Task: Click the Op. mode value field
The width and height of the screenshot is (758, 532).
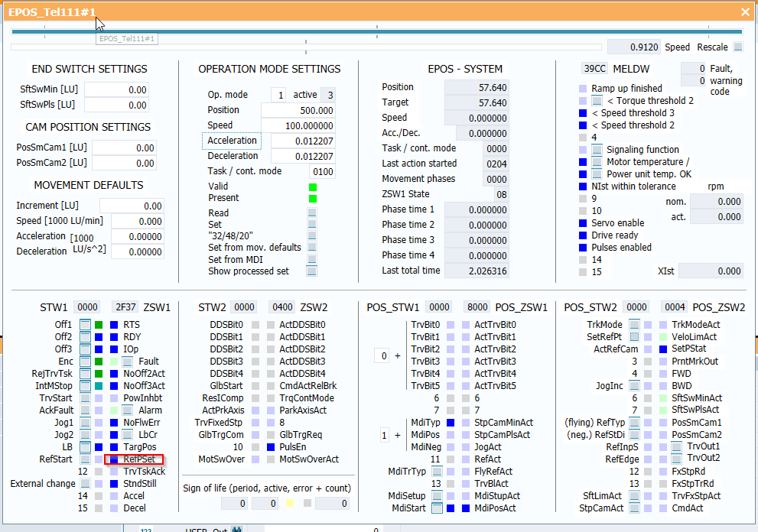Action: 278,95
